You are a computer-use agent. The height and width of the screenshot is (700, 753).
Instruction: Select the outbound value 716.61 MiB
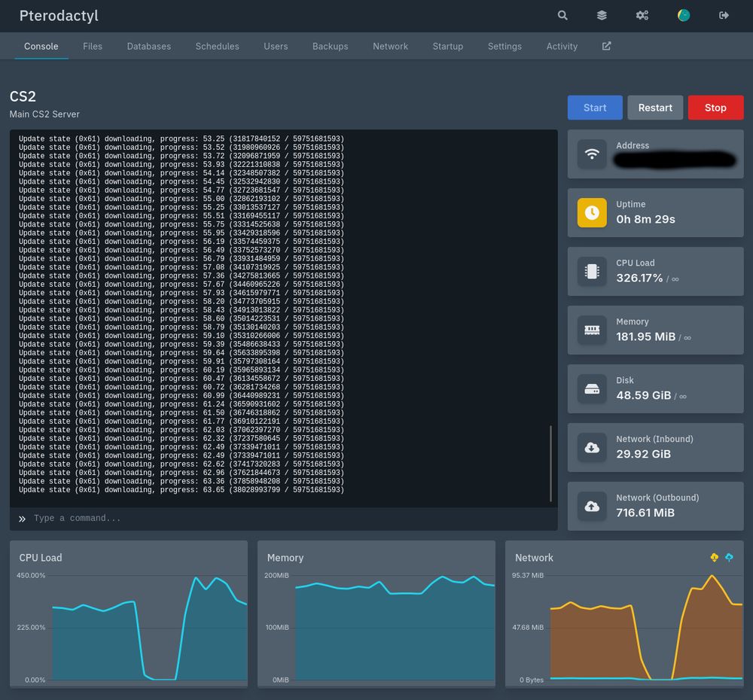tap(645, 513)
